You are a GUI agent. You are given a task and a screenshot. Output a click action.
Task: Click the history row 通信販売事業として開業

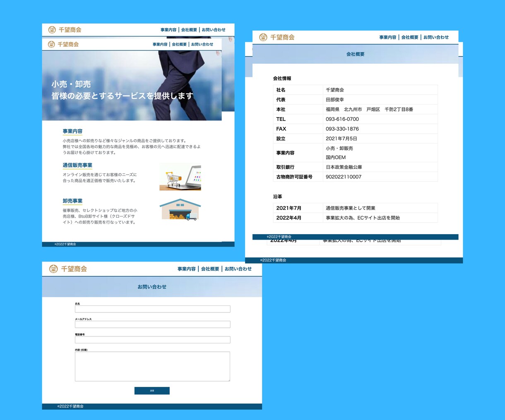351,208
